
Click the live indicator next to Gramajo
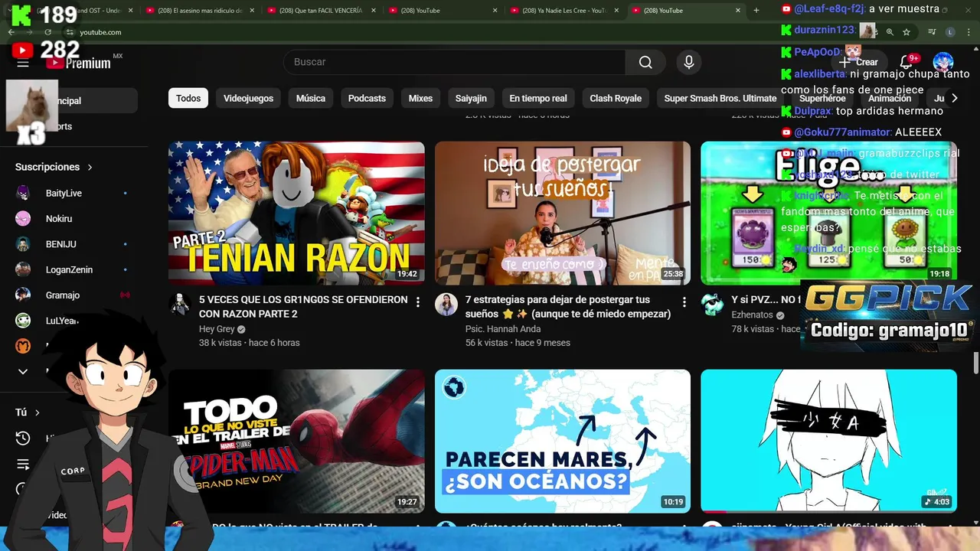tap(125, 295)
